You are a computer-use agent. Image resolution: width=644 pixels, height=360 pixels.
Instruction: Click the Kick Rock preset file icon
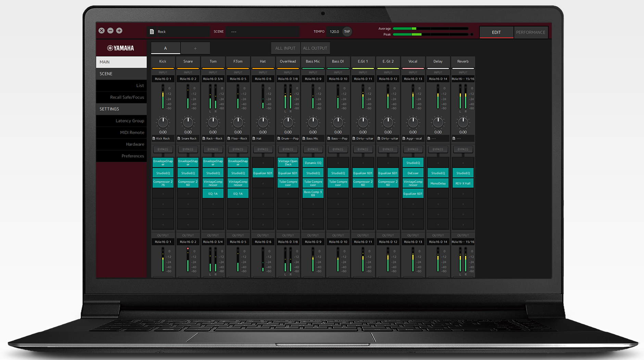click(154, 138)
